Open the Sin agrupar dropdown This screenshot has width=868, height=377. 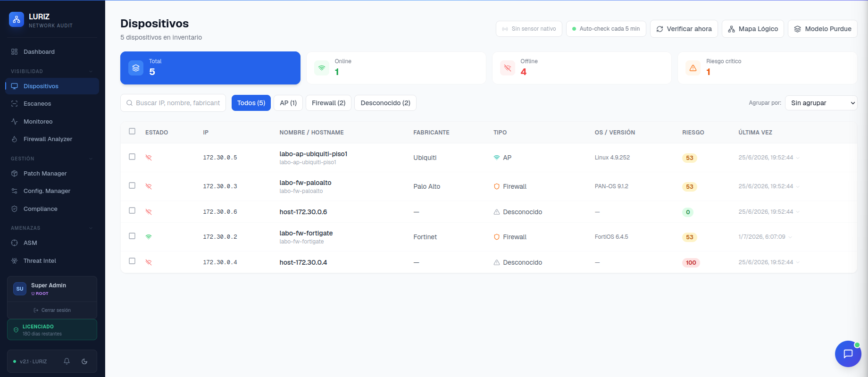click(821, 103)
